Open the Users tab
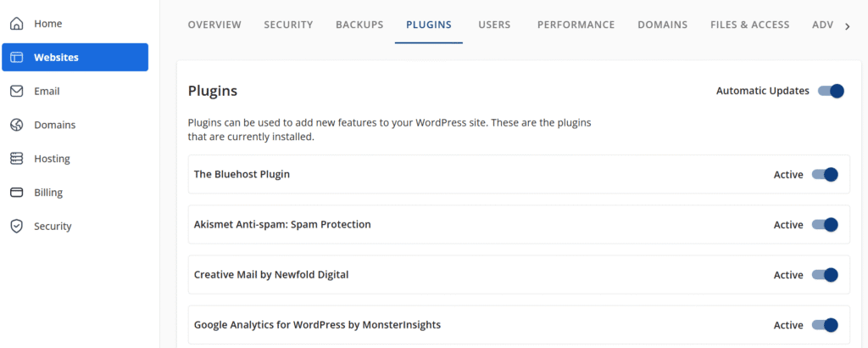This screenshot has height=348, width=868. [494, 25]
